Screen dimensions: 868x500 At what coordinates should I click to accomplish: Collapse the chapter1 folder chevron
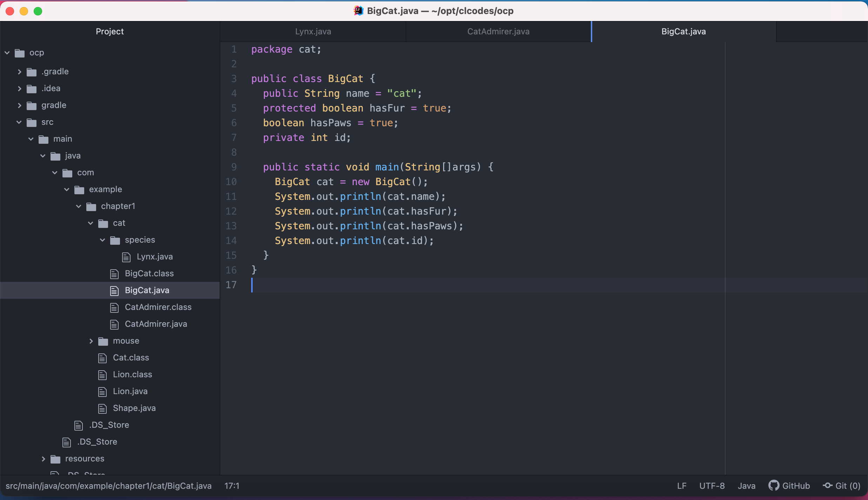click(x=79, y=207)
